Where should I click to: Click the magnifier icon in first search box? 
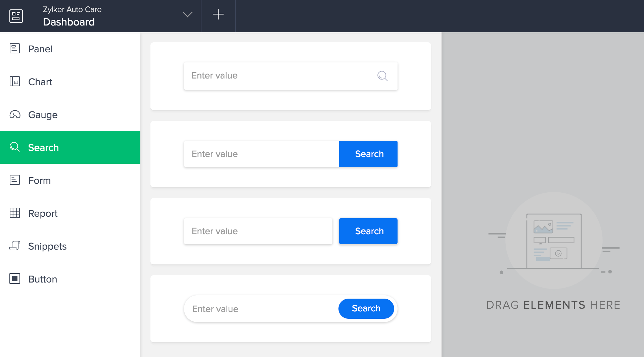point(382,76)
